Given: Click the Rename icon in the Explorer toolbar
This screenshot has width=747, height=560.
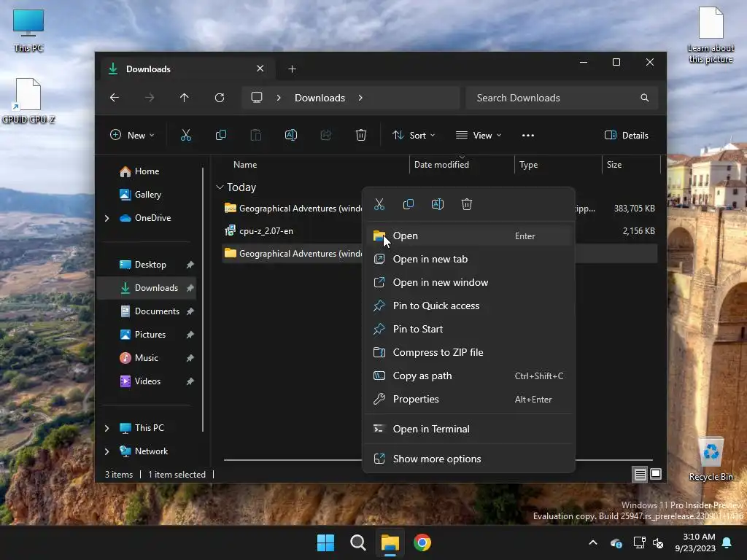Looking at the screenshot, I should click(290, 135).
